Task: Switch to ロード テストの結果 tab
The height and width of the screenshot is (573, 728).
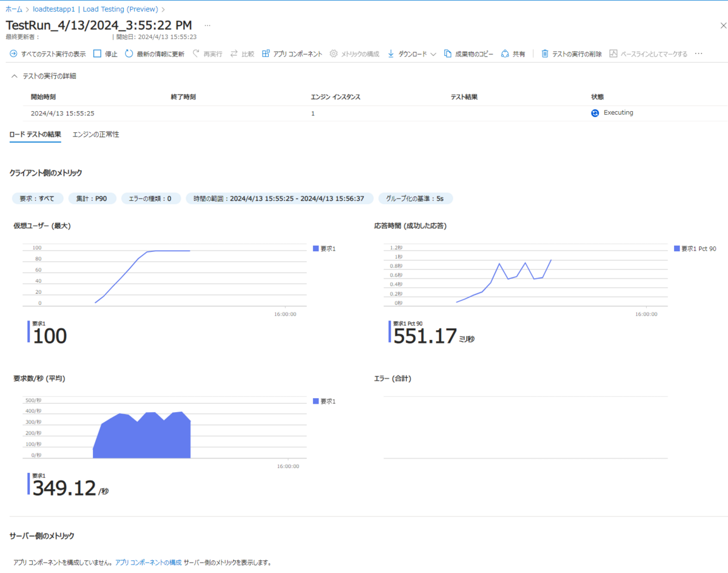Action: 35,134
